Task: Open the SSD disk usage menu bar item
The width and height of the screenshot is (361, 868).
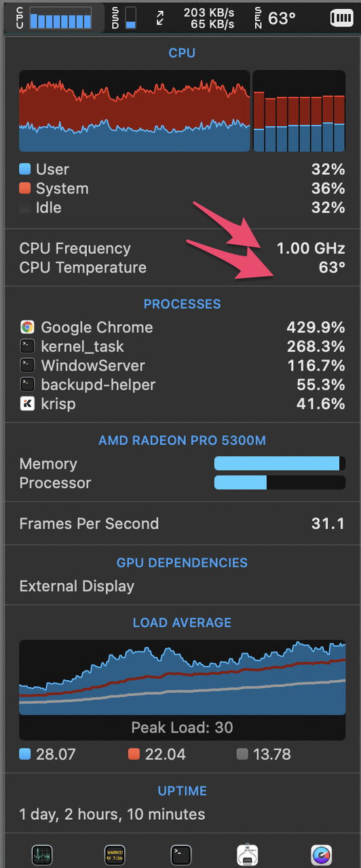Action: [x=124, y=18]
